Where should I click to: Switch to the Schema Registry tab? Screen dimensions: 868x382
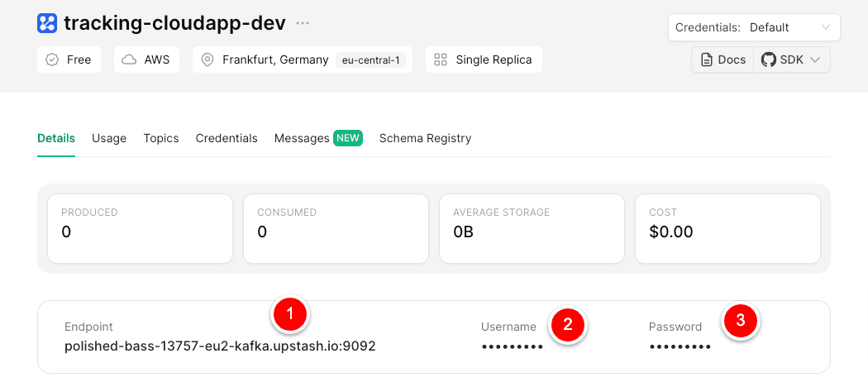[x=425, y=138]
